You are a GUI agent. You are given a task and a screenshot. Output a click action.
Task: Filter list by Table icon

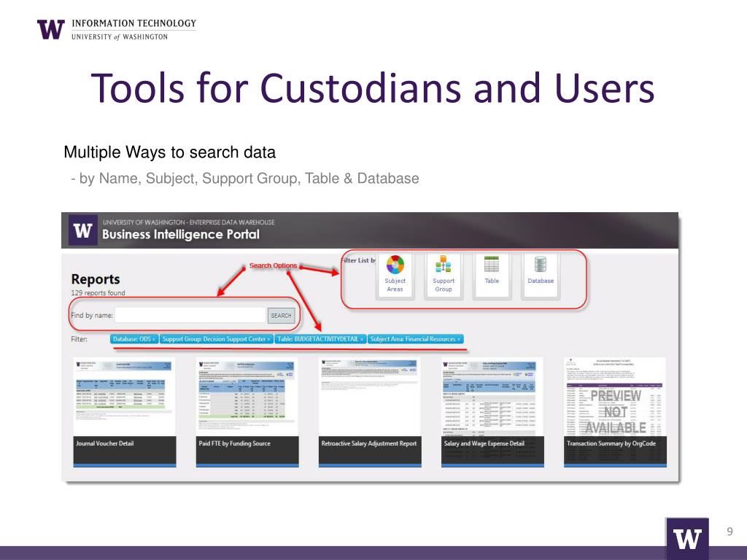click(x=492, y=275)
